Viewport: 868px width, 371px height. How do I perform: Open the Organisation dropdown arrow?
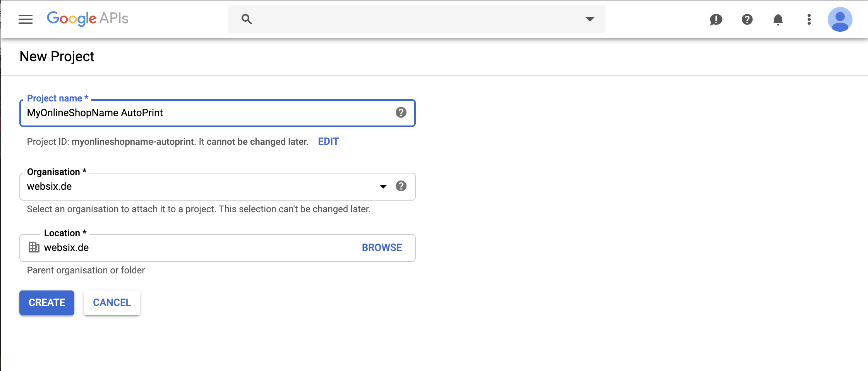coord(383,186)
